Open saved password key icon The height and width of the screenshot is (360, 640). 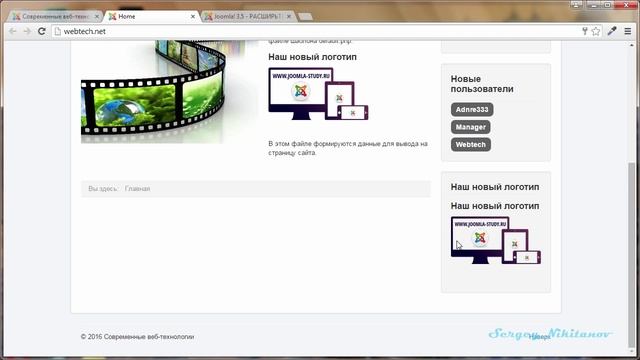[x=584, y=31]
